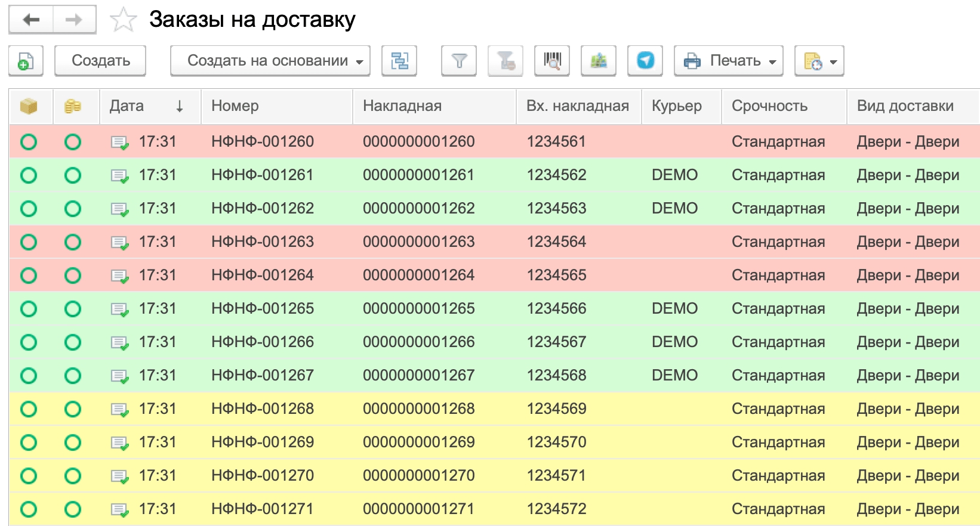Open the Печать dropdown menu

pyautogui.click(x=729, y=60)
